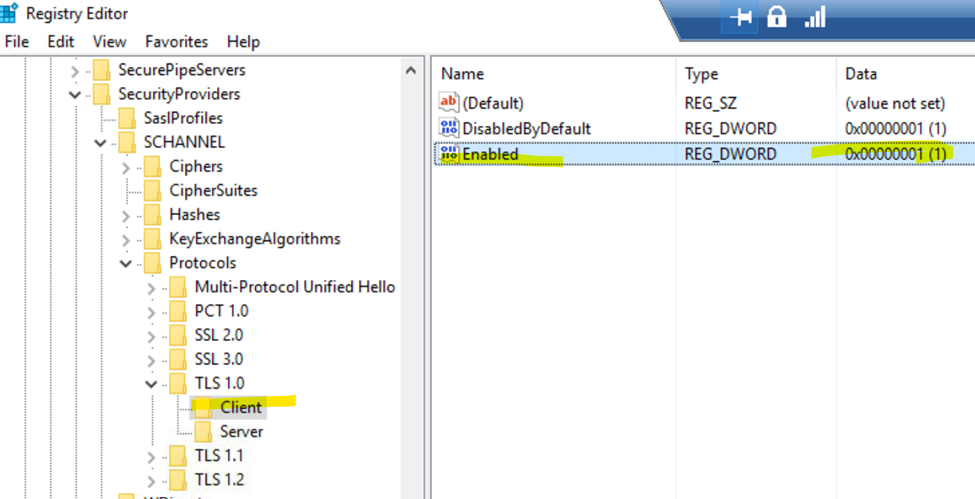The image size is (975, 499).
Task: Click the tree pane scroll-up arrow
Action: pos(410,70)
